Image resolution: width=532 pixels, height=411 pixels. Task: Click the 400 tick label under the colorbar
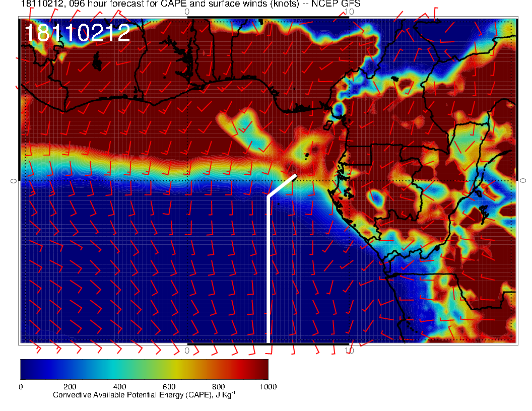tap(119, 386)
